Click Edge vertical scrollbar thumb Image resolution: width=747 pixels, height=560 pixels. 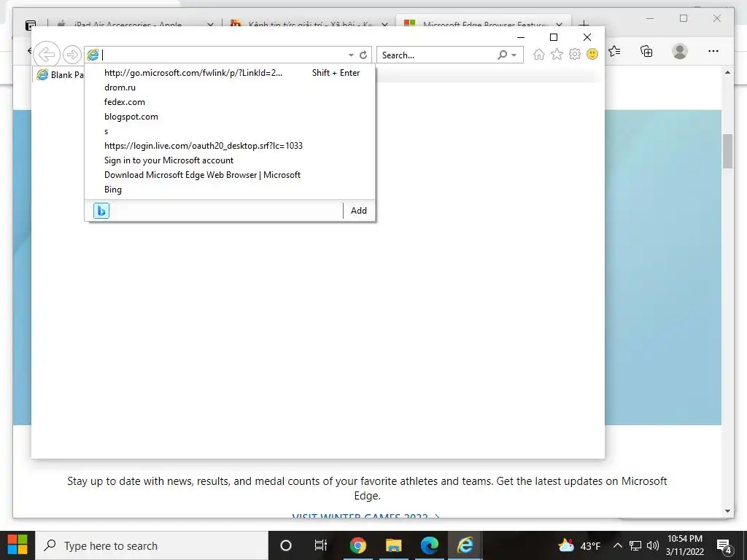pos(727,152)
